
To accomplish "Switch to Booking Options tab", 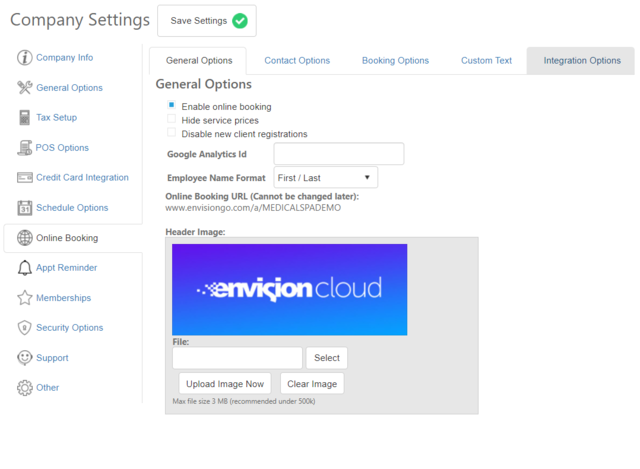I will coord(395,60).
